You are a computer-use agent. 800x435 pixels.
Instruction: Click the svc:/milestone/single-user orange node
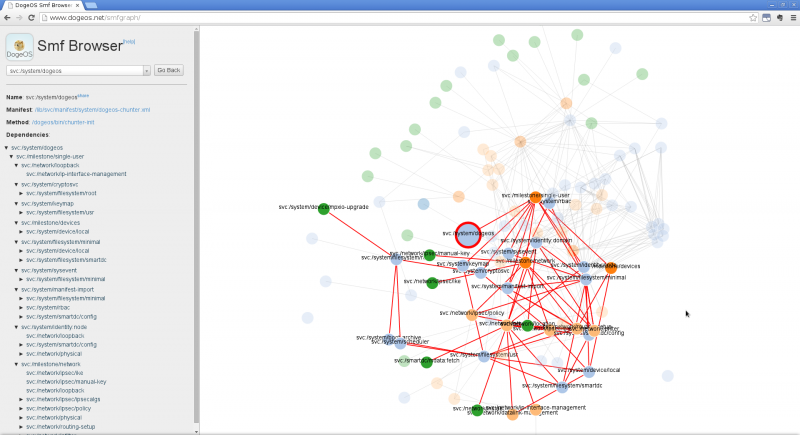(x=535, y=197)
